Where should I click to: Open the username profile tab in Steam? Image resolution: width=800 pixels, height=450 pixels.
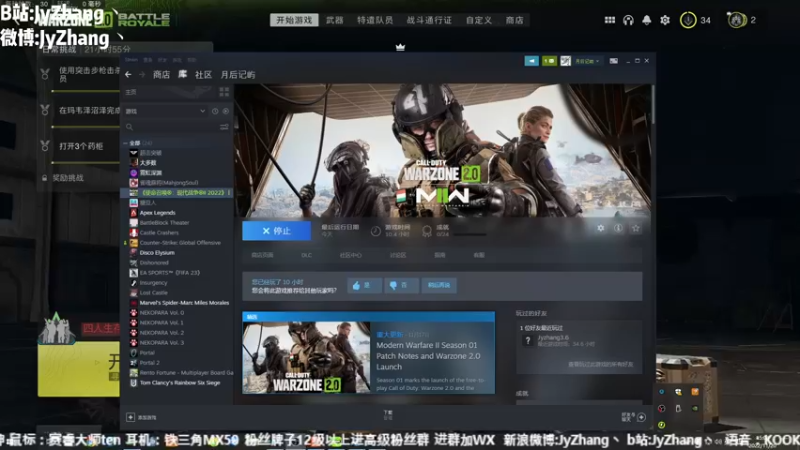(x=238, y=74)
